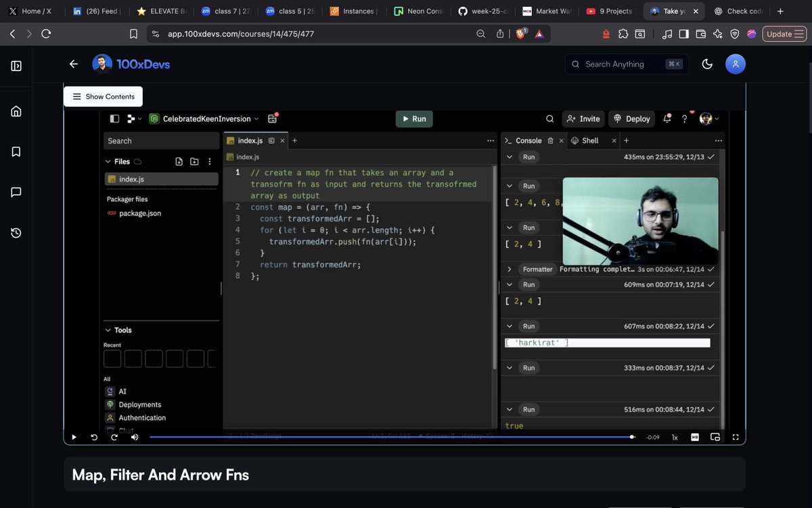
Task: Open the 100xDevs logo home link
Action: 131,64
